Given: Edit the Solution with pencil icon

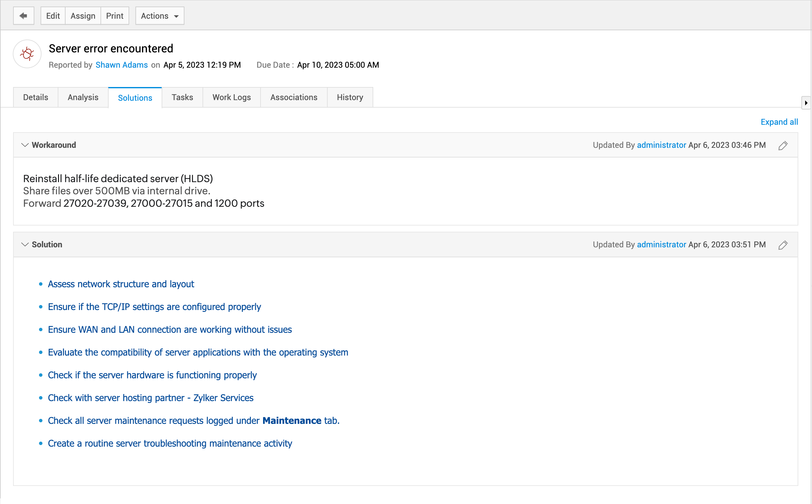Looking at the screenshot, I should tap(783, 245).
